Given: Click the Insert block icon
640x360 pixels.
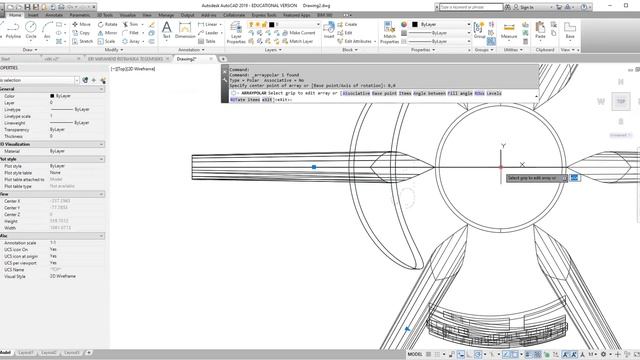Looking at the screenshot, I should coord(329,31).
